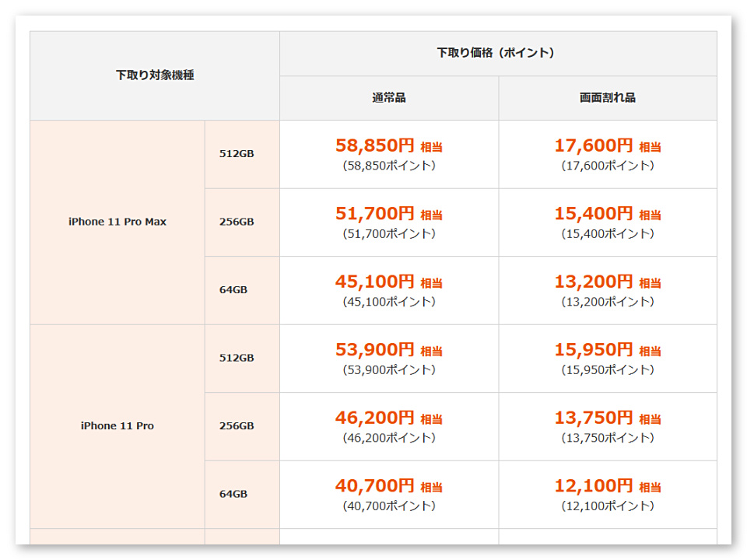Viewport: 747px width, 560px height.
Task: Click the (12,100ポイント) text
Action: click(608, 506)
